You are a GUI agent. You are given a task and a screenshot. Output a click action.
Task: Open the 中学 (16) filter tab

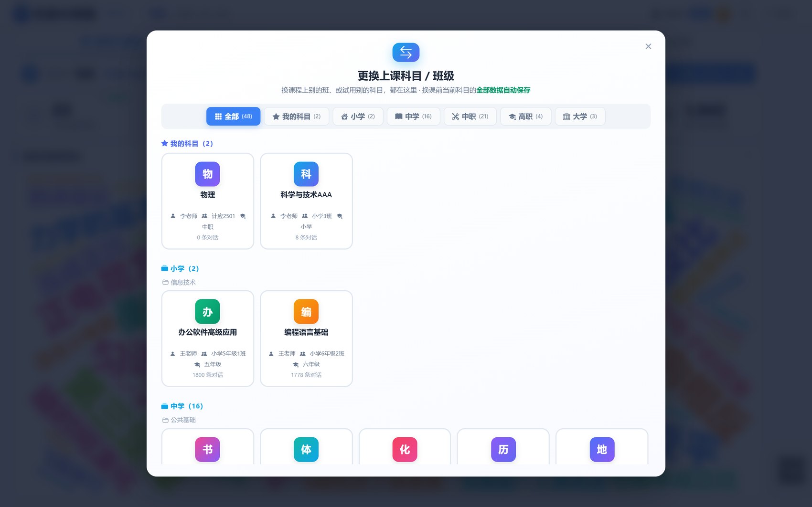(413, 116)
